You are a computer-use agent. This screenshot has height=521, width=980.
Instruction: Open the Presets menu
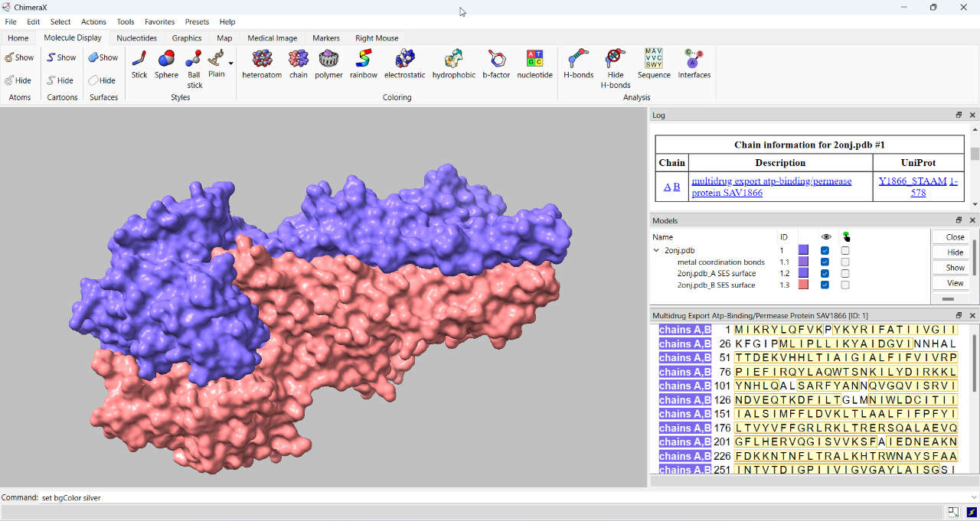197,21
